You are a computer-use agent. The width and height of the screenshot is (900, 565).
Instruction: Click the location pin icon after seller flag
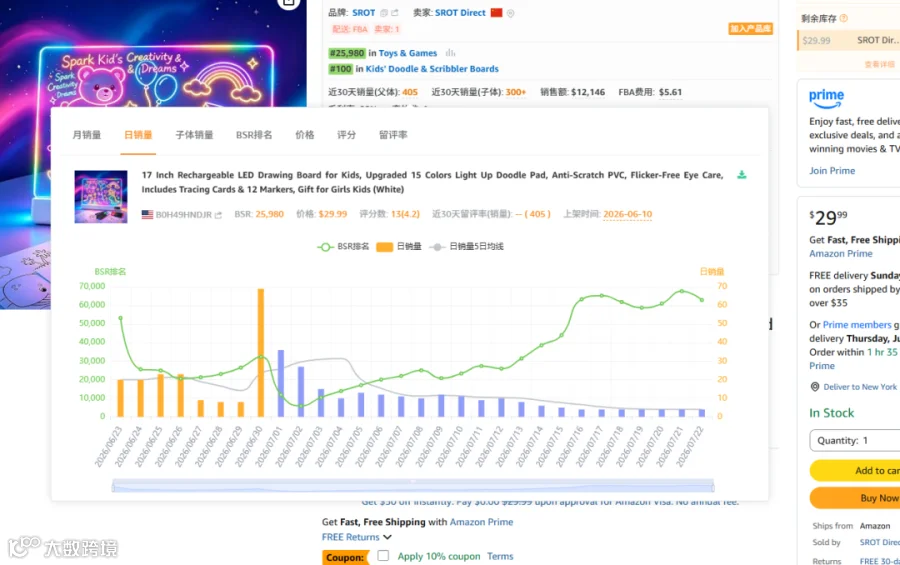click(510, 13)
